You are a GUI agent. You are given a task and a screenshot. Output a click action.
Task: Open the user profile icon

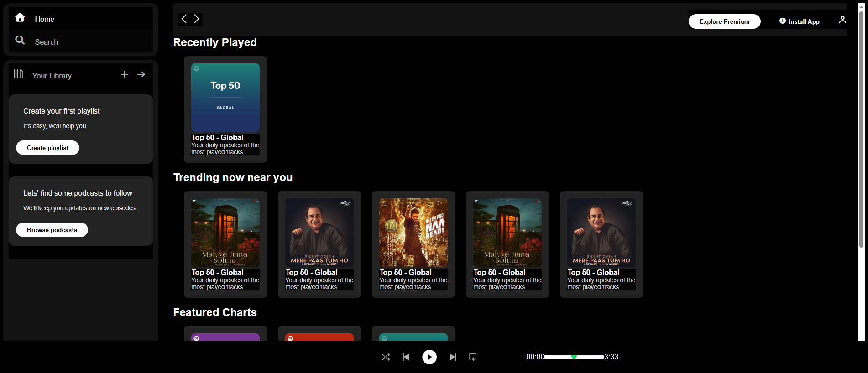[x=842, y=20]
